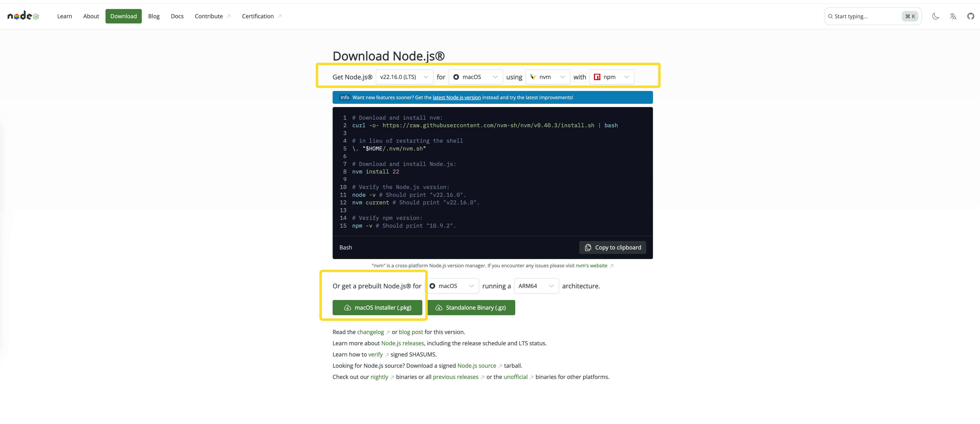Open the ARM64 architecture dropdown
980x424 pixels.
point(536,286)
